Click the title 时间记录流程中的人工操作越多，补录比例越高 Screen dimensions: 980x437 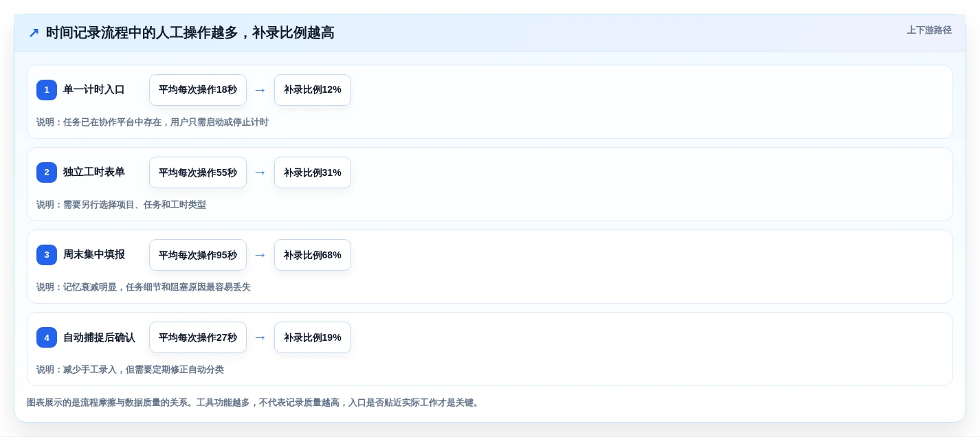click(x=190, y=33)
